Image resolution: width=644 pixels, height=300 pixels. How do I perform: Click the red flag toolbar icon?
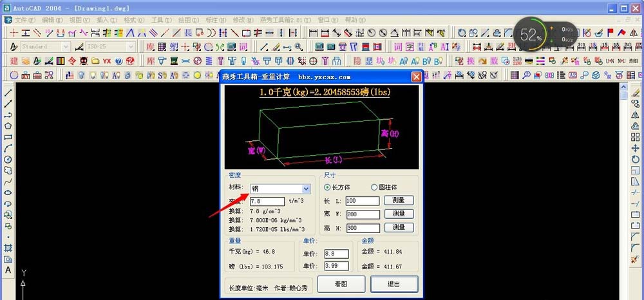coord(611,32)
